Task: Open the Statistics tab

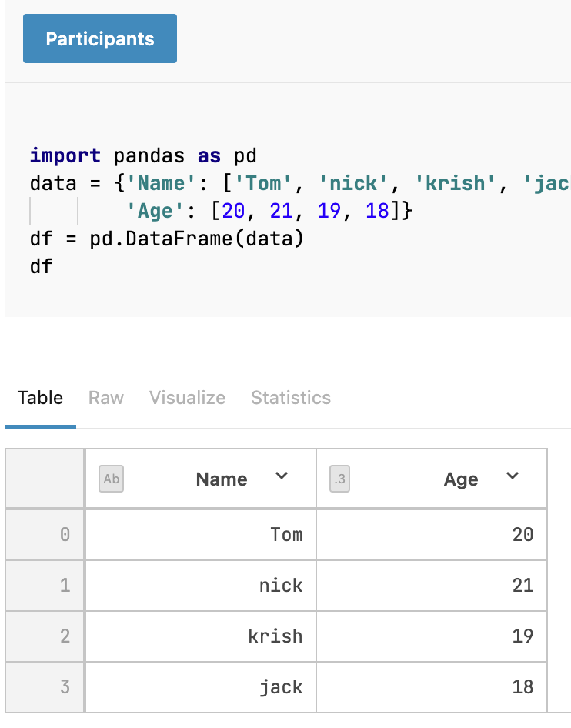Action: tap(291, 398)
